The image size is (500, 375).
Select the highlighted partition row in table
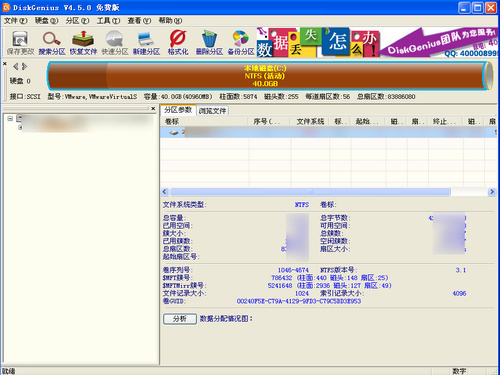point(329,132)
